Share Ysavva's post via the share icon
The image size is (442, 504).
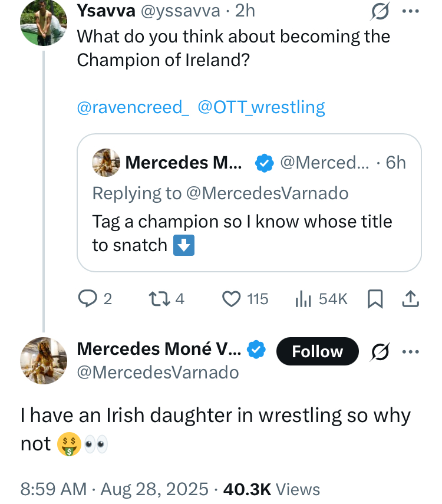(x=410, y=299)
